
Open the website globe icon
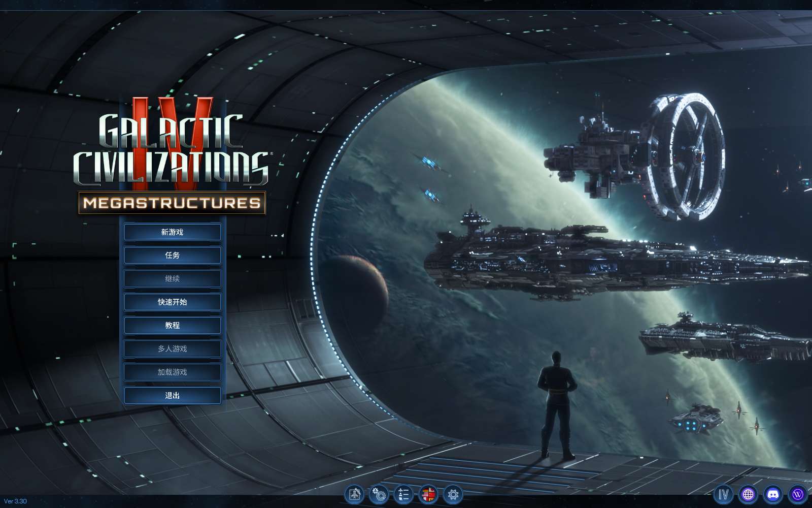pyautogui.click(x=748, y=494)
